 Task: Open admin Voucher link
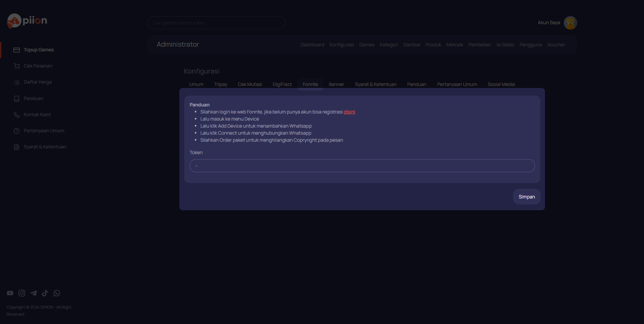click(556, 45)
